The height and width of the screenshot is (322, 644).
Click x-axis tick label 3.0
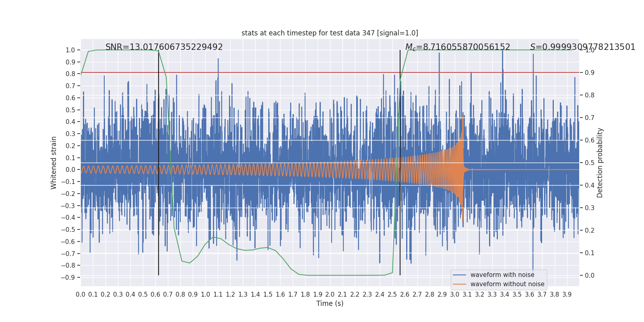[x=454, y=295]
